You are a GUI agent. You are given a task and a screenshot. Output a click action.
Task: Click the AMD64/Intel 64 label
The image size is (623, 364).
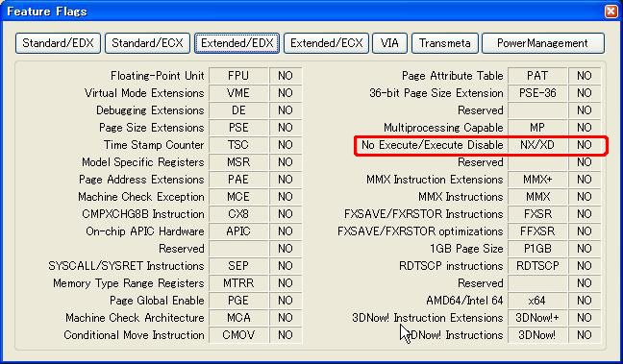click(x=465, y=301)
